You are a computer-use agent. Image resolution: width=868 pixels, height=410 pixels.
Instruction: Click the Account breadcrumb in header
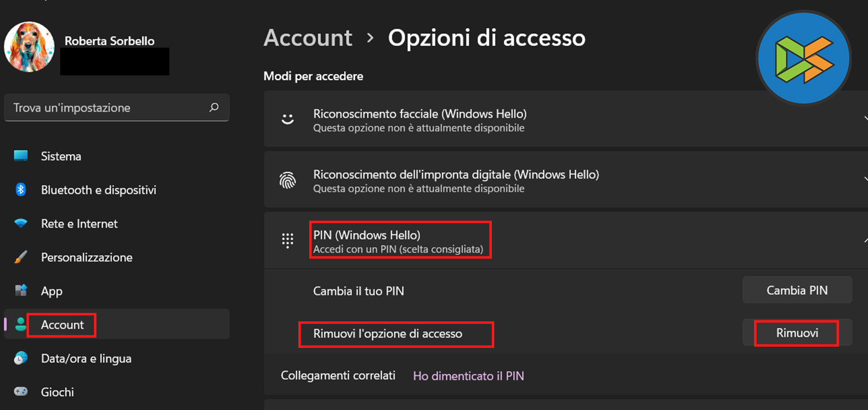[308, 38]
